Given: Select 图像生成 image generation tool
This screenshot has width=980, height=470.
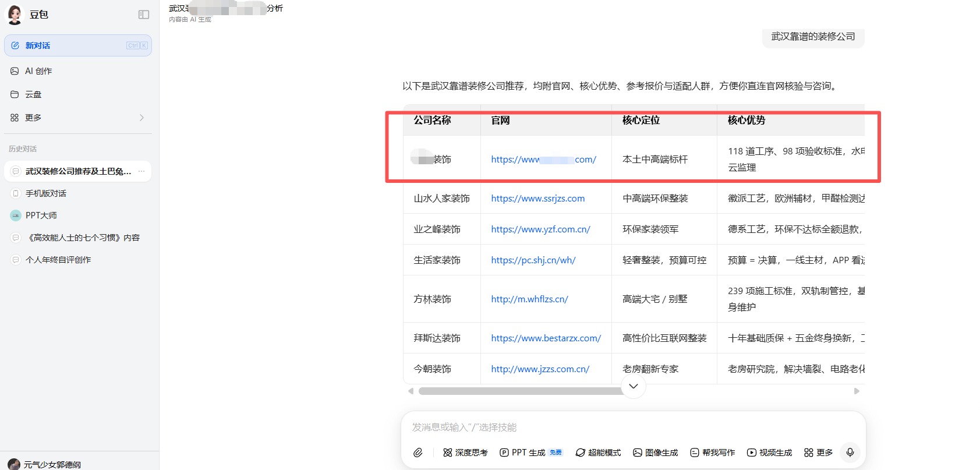Looking at the screenshot, I should click(x=656, y=453).
